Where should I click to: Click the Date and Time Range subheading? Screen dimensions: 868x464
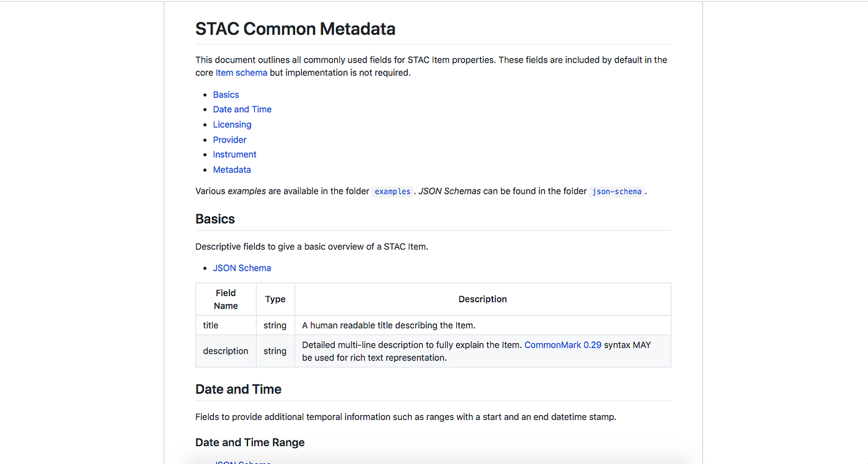[x=250, y=442]
